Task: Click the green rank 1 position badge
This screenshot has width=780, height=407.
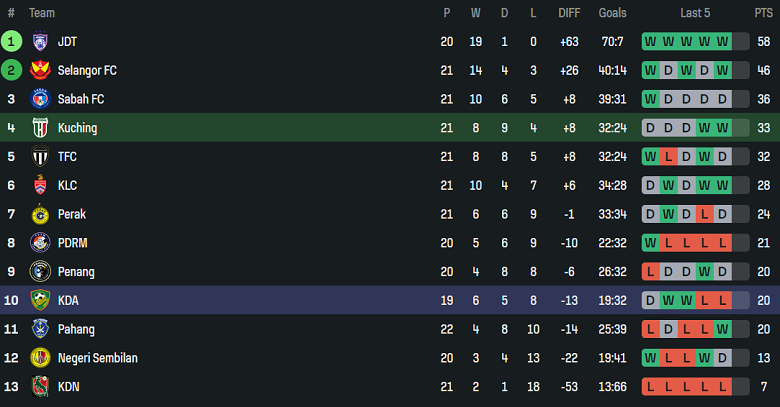Action: (11, 42)
